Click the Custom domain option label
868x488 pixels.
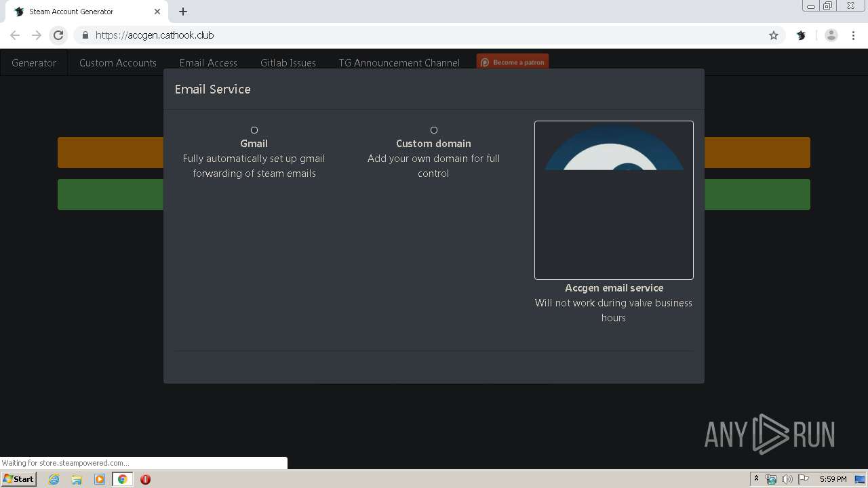point(434,144)
